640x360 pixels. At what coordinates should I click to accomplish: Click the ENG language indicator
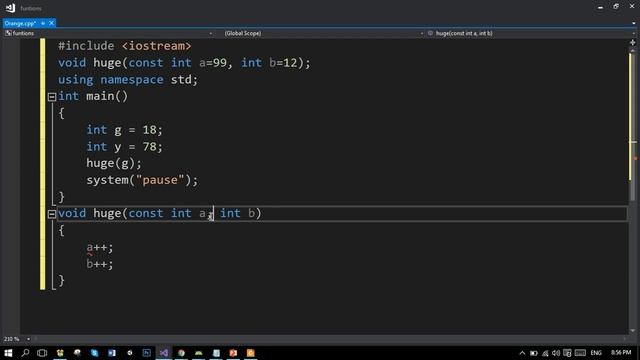click(596, 353)
